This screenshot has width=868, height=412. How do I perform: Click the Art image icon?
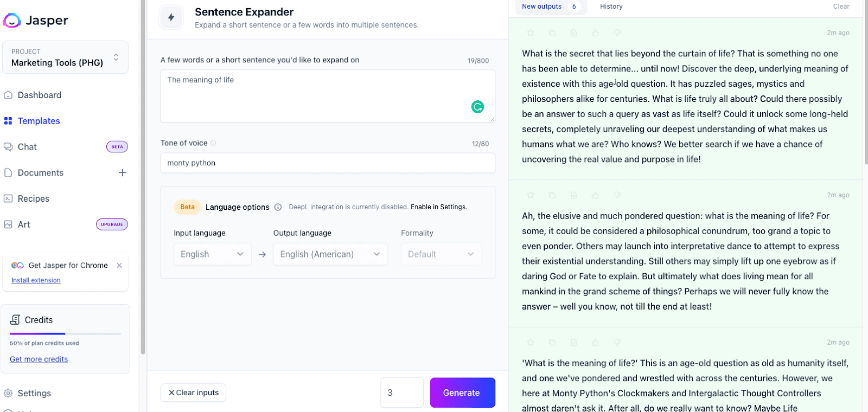[x=8, y=224]
